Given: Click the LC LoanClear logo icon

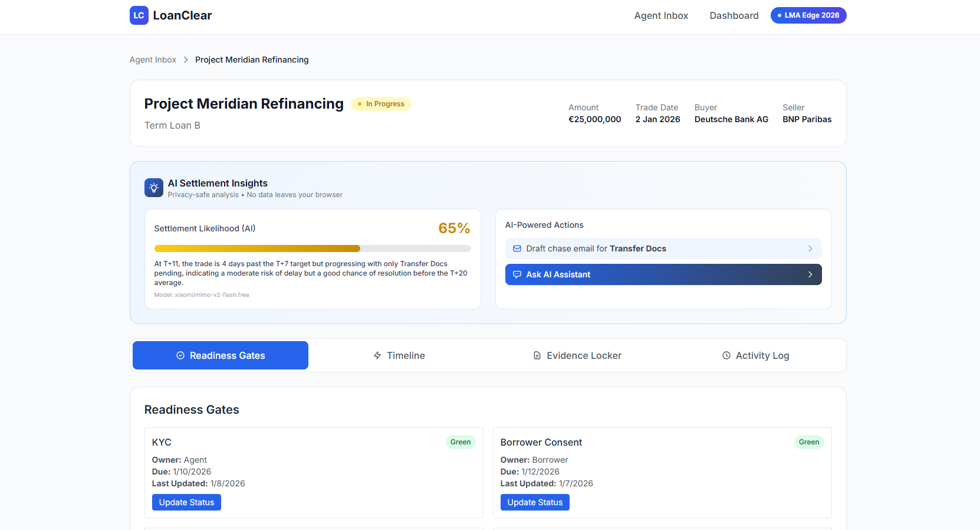Looking at the screenshot, I should pyautogui.click(x=139, y=15).
